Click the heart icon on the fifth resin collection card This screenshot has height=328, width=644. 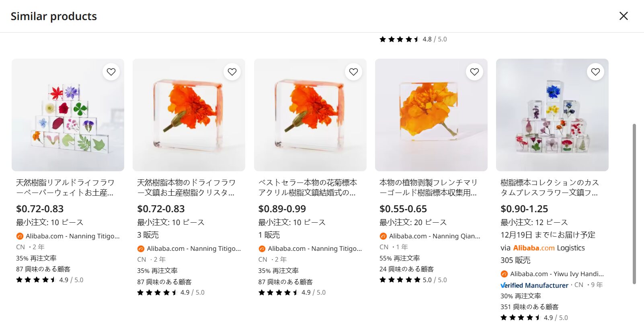coord(596,72)
